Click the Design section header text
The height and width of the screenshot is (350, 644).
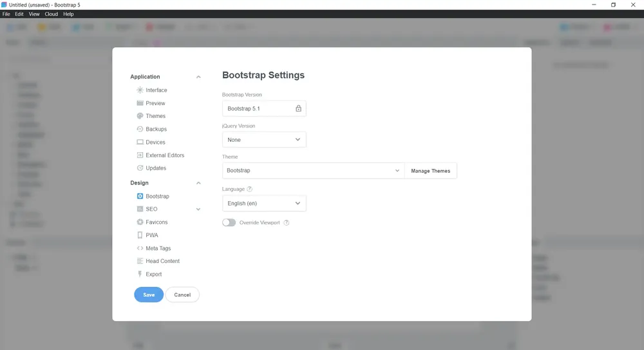click(139, 183)
